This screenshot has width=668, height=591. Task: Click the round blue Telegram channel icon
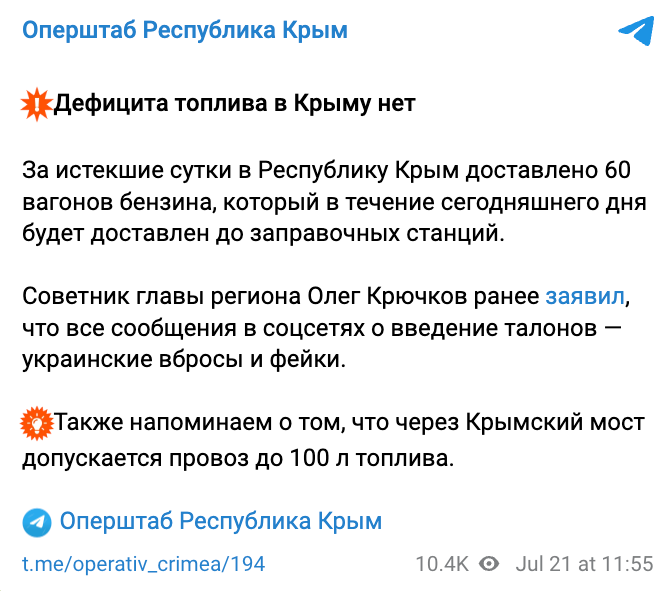point(37,522)
